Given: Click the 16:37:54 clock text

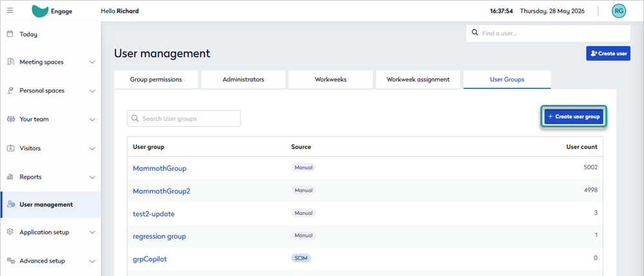Looking at the screenshot, I should pos(501,11).
